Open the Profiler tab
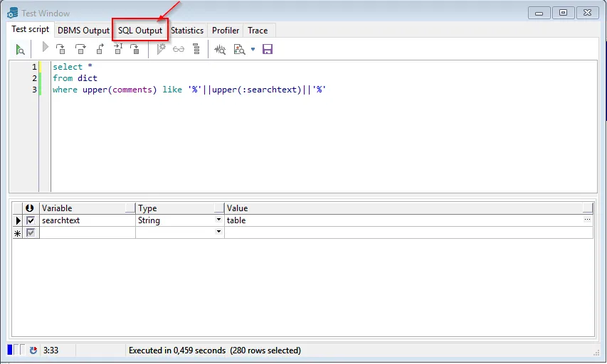 click(x=226, y=30)
